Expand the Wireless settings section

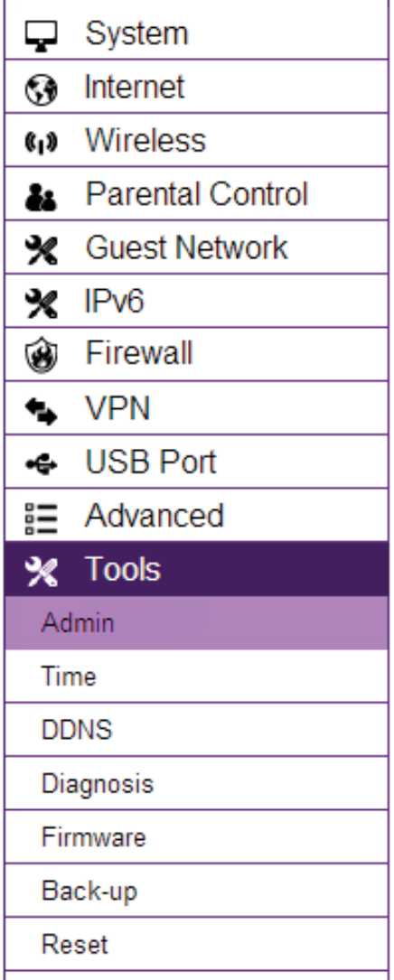[196, 140]
